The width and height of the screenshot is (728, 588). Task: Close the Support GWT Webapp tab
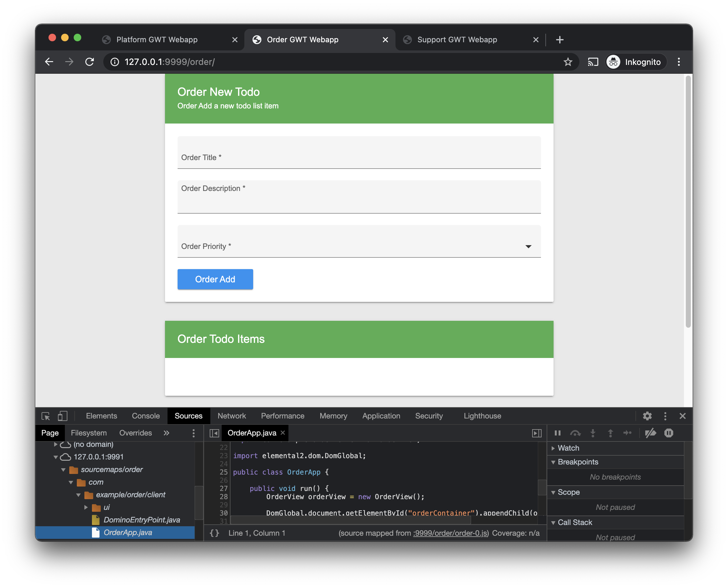coord(536,40)
